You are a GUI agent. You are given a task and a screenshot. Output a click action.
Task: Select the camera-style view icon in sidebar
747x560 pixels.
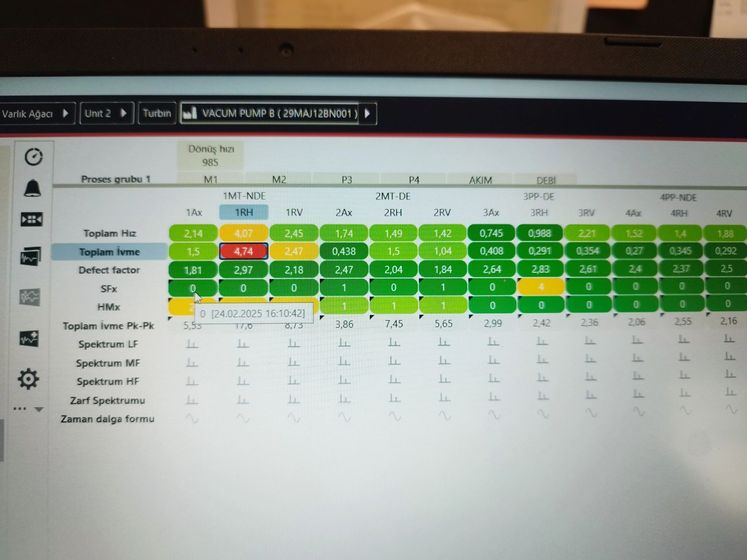pyautogui.click(x=32, y=219)
